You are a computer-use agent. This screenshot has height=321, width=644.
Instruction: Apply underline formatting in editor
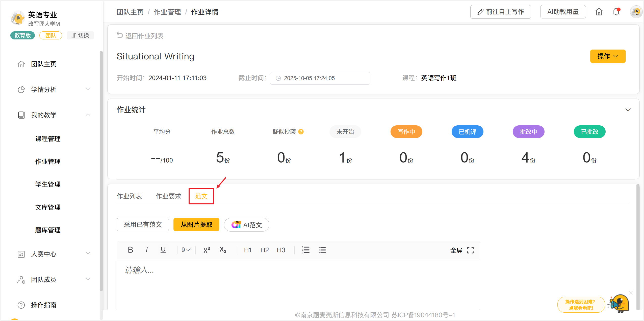click(x=163, y=250)
